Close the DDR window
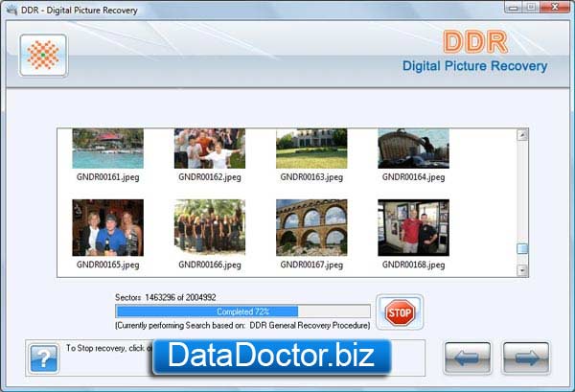Screen dimensions: 575x392 (x=555, y=8)
